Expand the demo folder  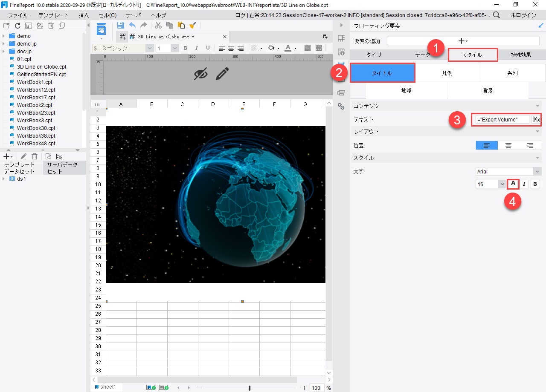[3, 36]
